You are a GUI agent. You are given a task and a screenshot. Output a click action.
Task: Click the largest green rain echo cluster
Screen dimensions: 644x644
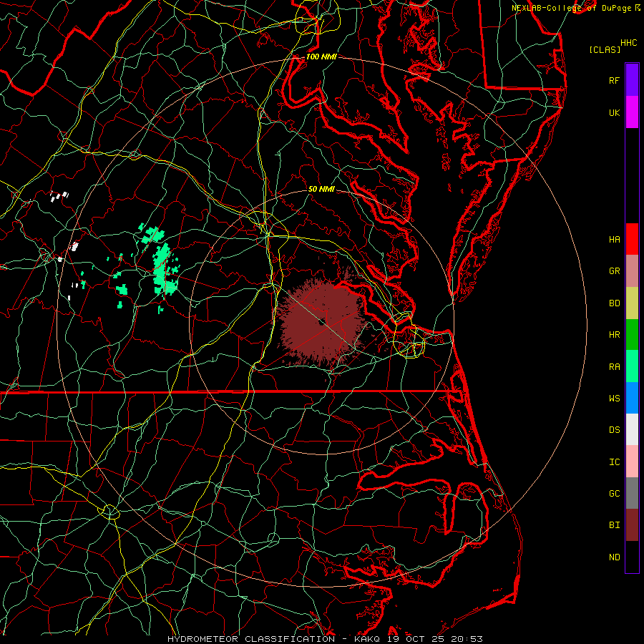165,269
